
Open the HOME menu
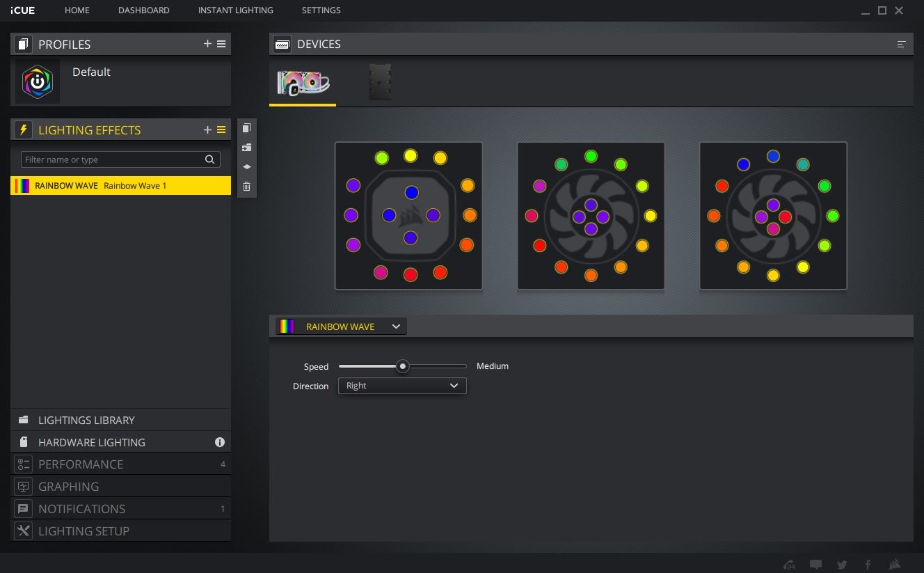[77, 10]
